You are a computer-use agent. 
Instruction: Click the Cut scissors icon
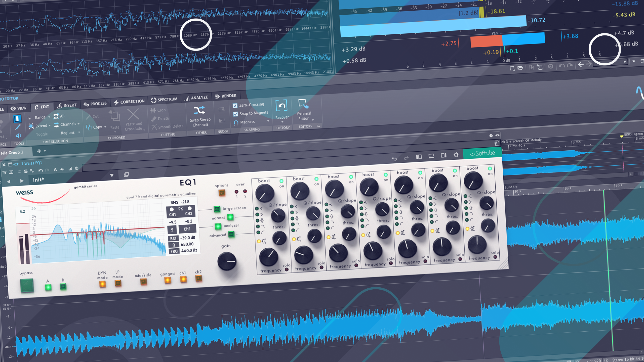click(x=89, y=117)
